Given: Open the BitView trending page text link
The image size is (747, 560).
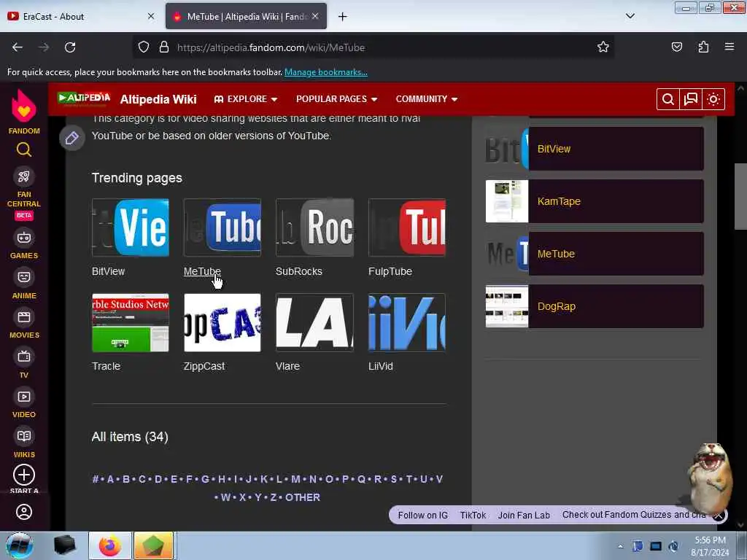Looking at the screenshot, I should [x=108, y=271].
